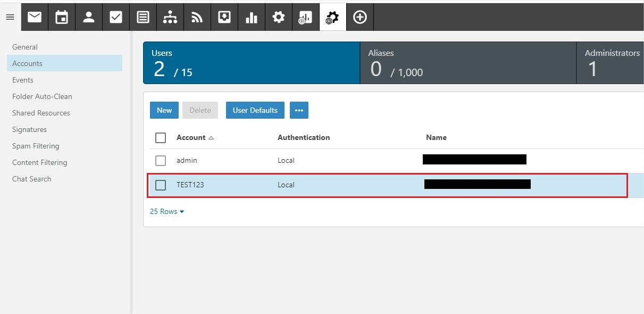Screen dimensions: 644x314
Task: Open the gear Settings icon
Action: click(279, 17)
